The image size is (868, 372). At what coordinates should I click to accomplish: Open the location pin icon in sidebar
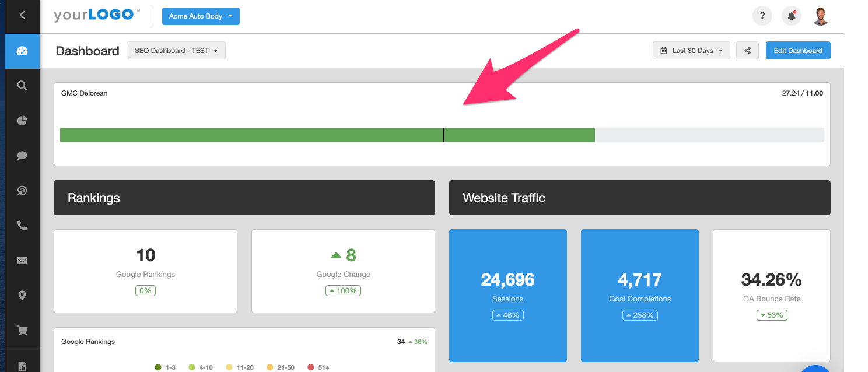(x=22, y=296)
